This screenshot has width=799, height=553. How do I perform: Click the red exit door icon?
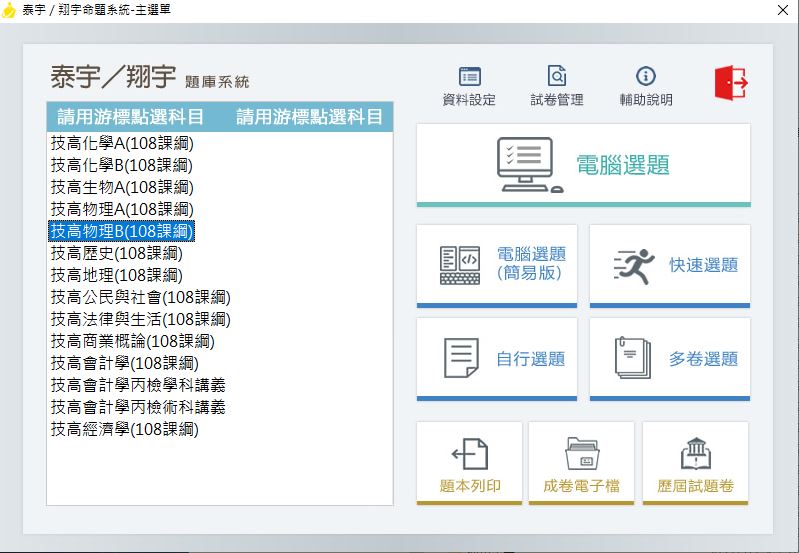click(x=730, y=83)
